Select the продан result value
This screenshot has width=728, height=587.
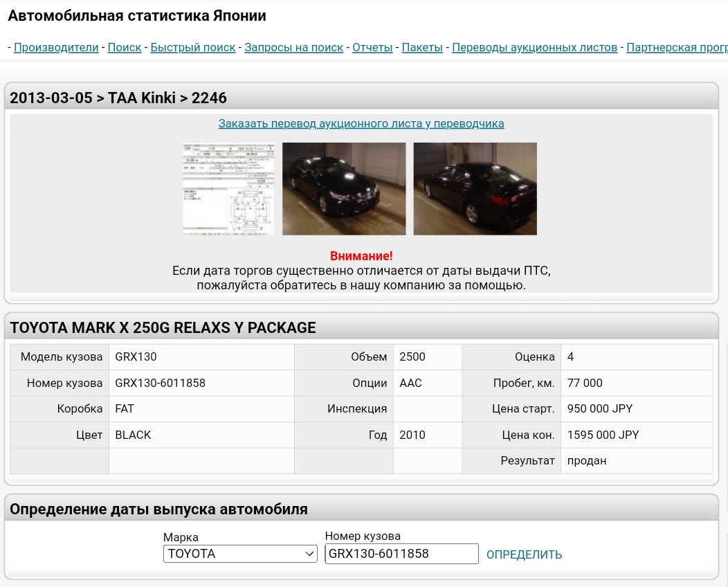pos(587,461)
